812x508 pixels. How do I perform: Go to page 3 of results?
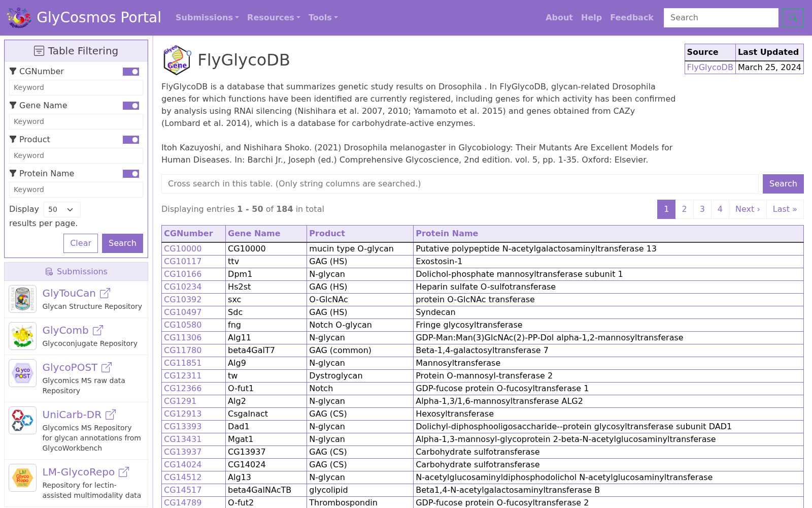pos(702,209)
